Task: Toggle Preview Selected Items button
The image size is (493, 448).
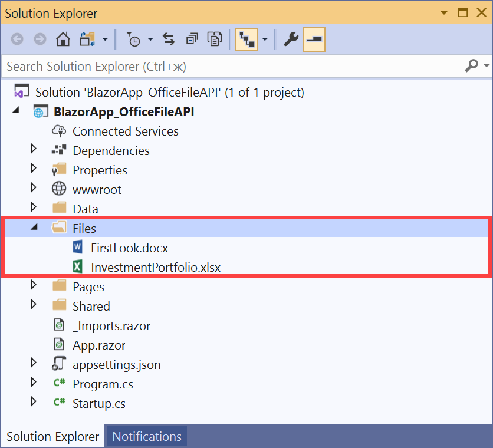Action: (314, 39)
